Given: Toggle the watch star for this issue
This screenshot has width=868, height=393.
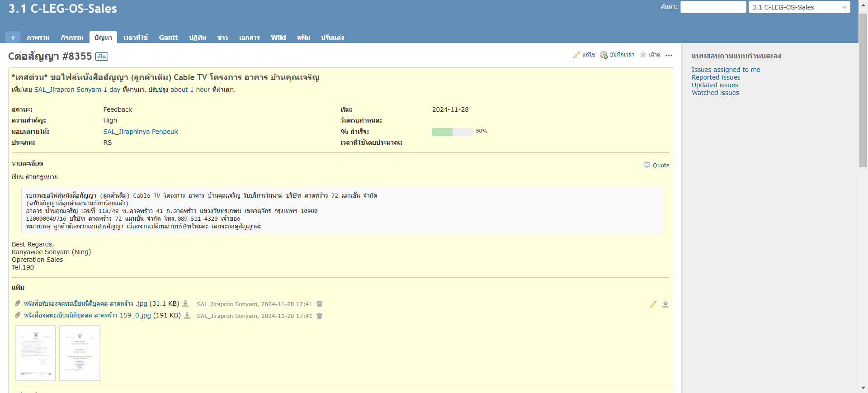Looking at the screenshot, I should [643, 55].
